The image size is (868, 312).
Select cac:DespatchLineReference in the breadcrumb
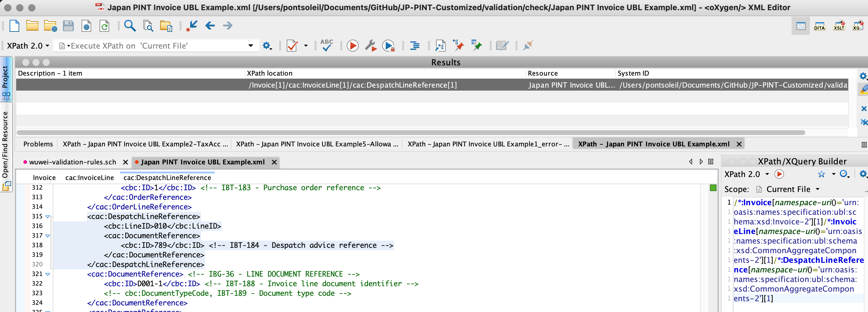tap(167, 178)
